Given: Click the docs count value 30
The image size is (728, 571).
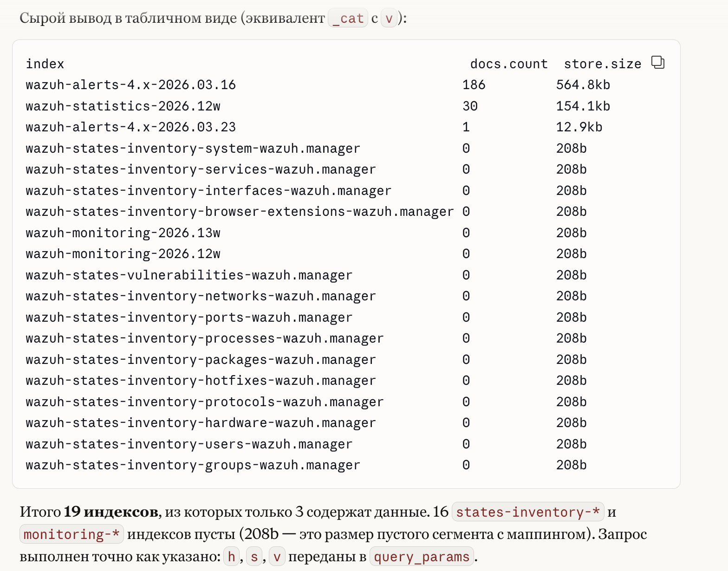Looking at the screenshot, I should 470,106.
